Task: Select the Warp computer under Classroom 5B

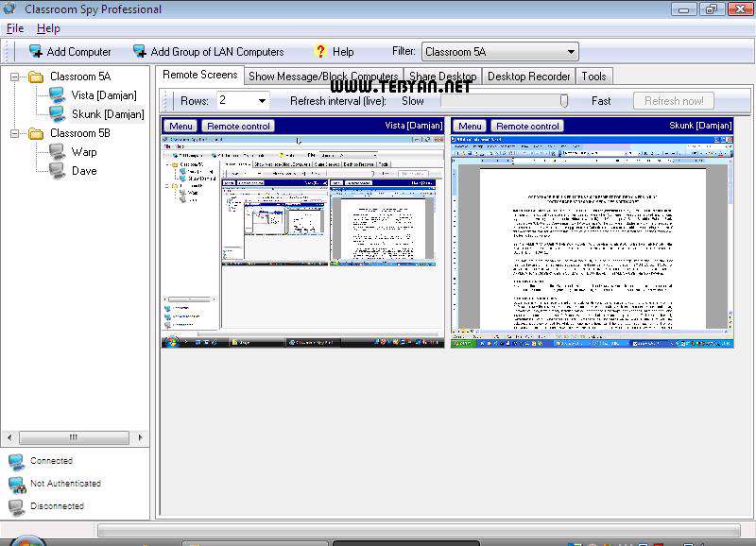Action: point(57,151)
